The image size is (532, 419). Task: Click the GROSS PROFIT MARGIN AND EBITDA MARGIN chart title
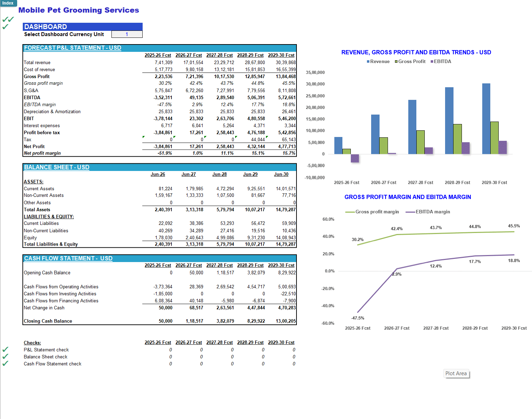(x=408, y=197)
